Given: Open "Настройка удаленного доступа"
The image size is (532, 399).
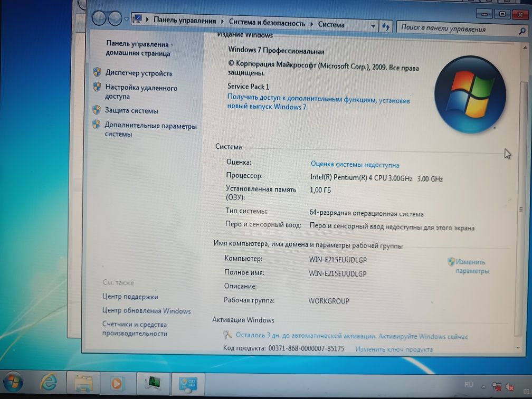Looking at the screenshot, I should pos(141,92).
